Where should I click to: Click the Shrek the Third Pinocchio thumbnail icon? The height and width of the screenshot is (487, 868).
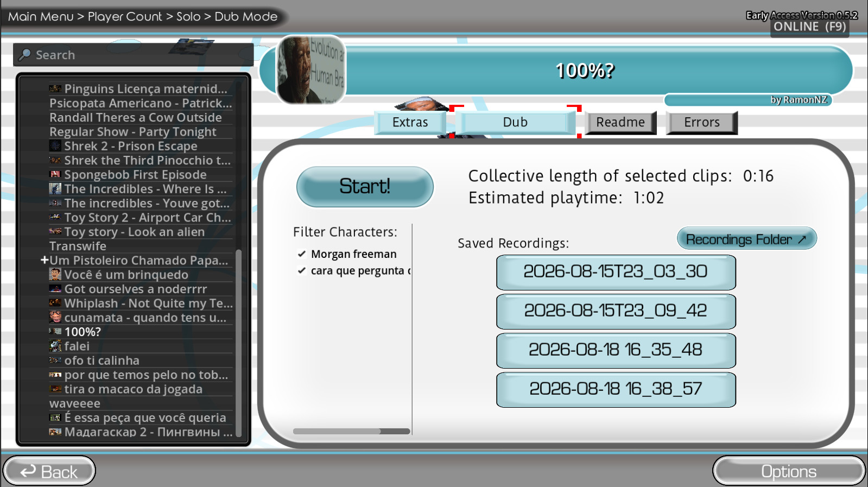[55, 160]
